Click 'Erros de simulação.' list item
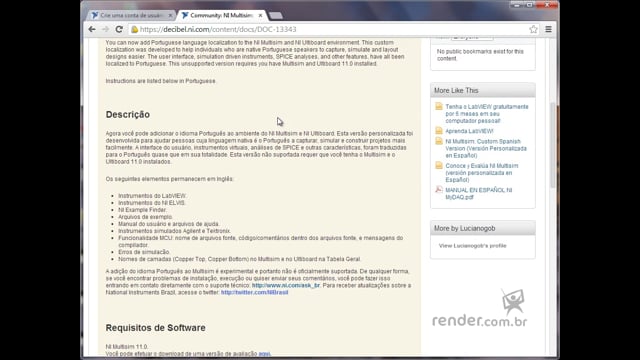The height and width of the screenshot is (360, 640). pos(144,252)
